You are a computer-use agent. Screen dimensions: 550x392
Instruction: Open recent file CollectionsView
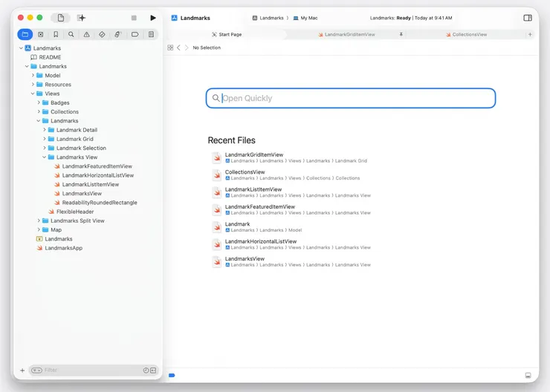286,174
